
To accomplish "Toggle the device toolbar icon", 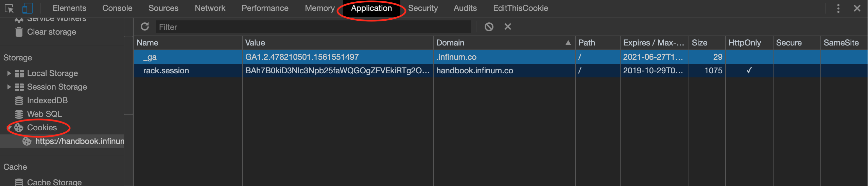I will pos(27,8).
